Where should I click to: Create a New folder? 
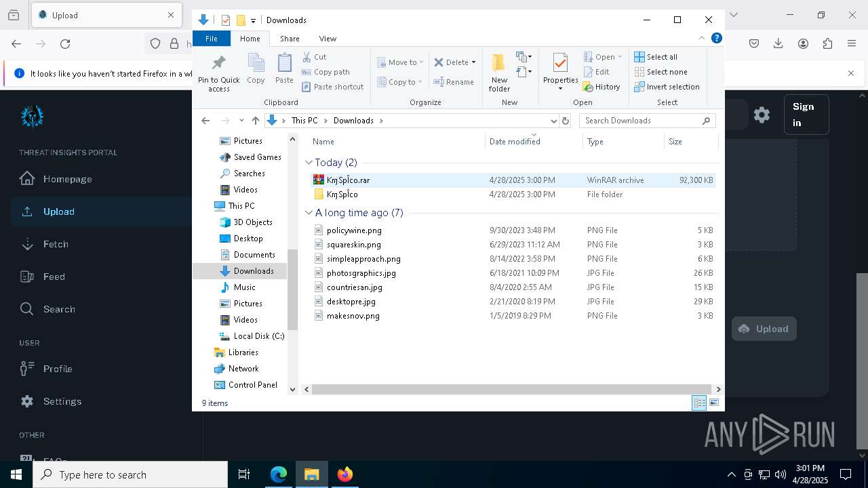coord(499,73)
